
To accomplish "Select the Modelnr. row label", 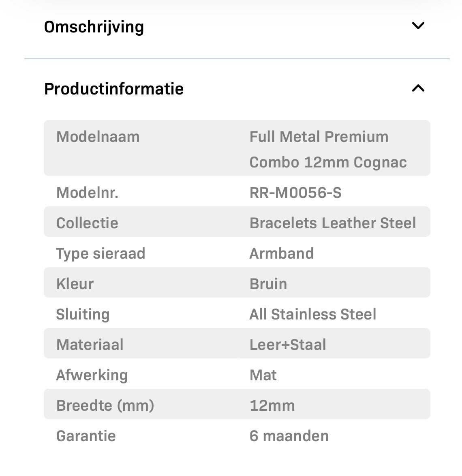I will click(x=87, y=193).
